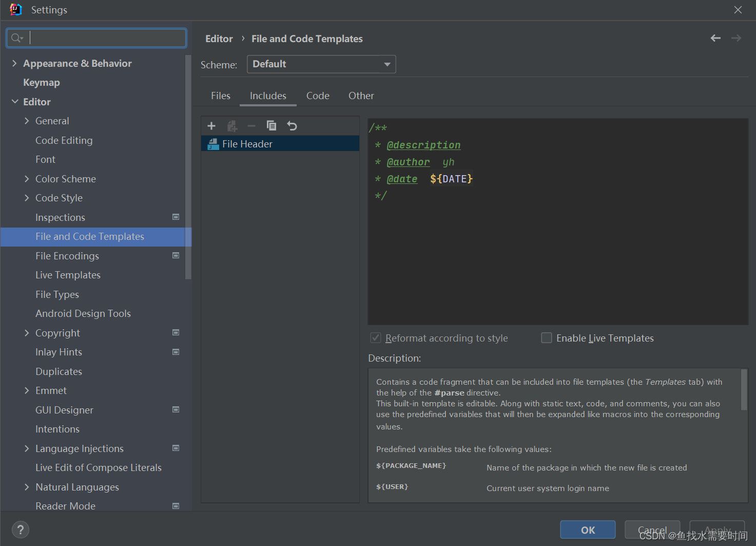This screenshot has height=546, width=756.
Task: Click the File Header template file icon
Action: tap(213, 144)
